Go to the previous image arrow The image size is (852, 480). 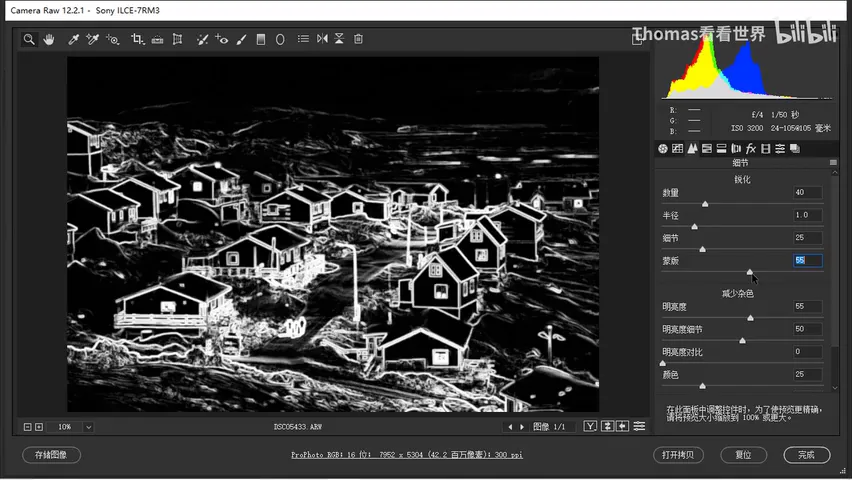(510, 427)
